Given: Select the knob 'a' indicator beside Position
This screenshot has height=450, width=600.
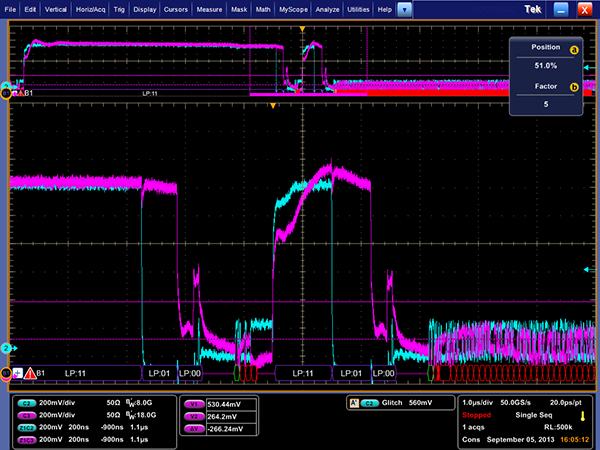Looking at the screenshot, I should 574,48.
